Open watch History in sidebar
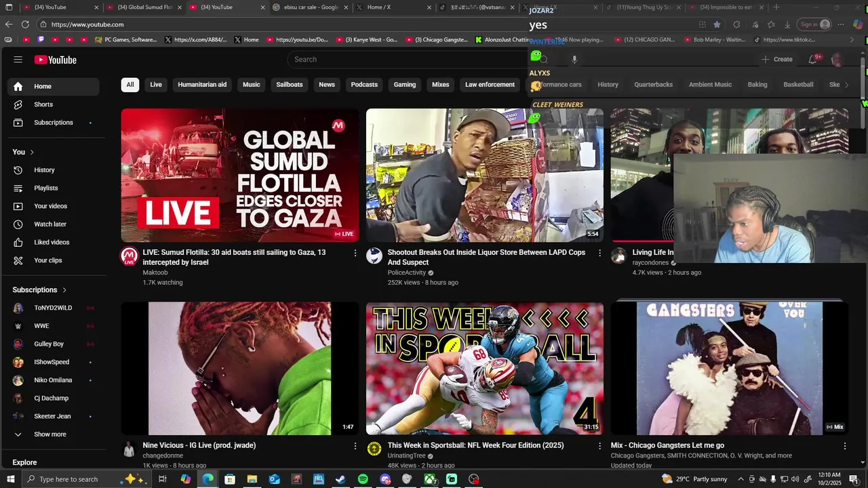This screenshot has height=488, width=868. [x=53, y=170]
